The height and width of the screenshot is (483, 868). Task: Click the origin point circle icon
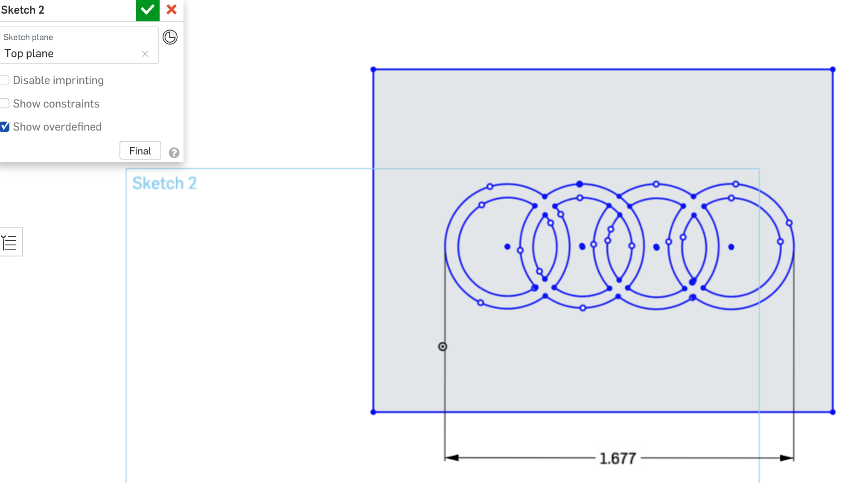click(x=443, y=346)
